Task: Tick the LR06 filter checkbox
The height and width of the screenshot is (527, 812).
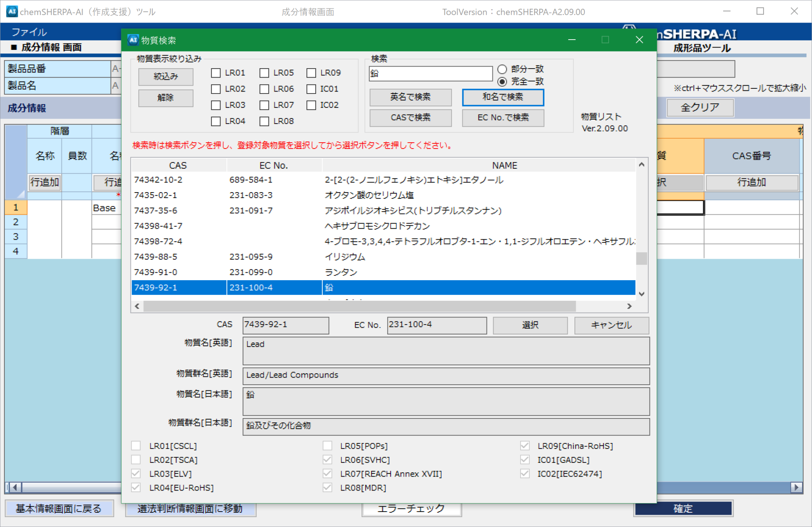Action: pos(264,89)
